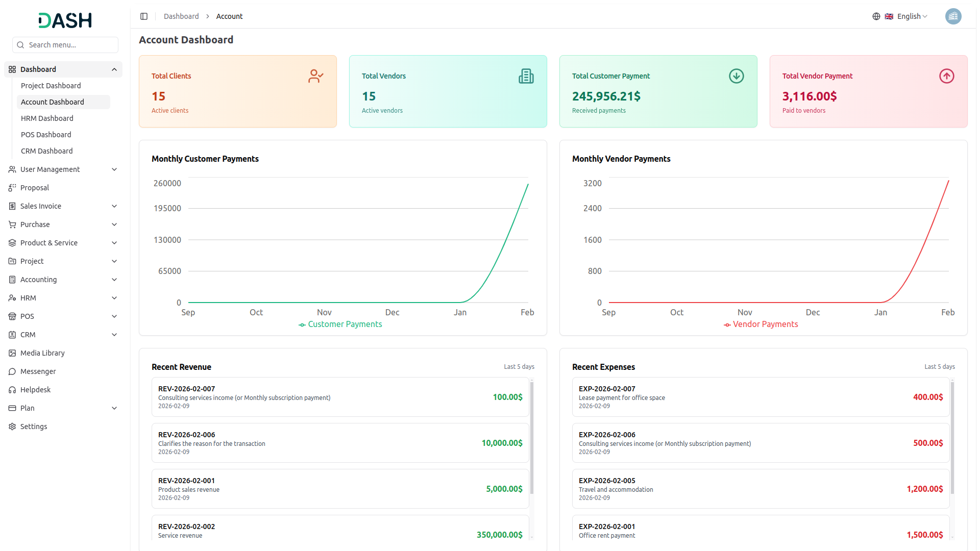Image resolution: width=980 pixels, height=551 pixels.
Task: Click the globe language icon
Action: (x=876, y=16)
